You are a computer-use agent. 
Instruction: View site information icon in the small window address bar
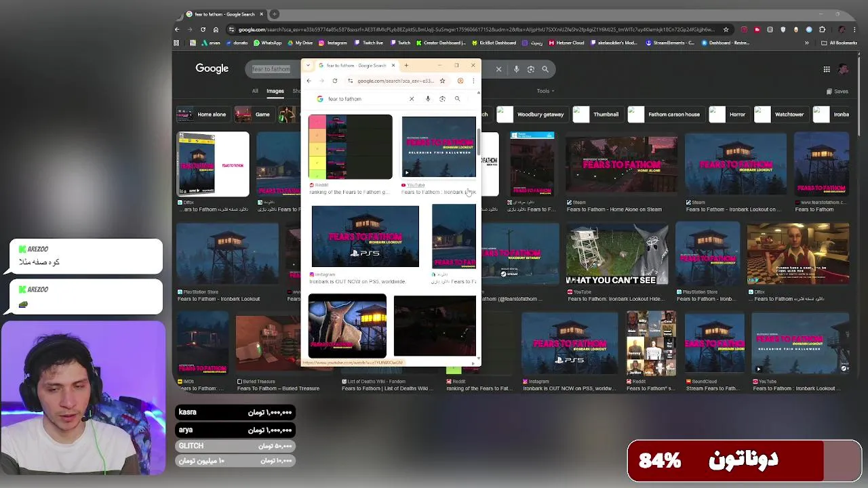coord(350,81)
